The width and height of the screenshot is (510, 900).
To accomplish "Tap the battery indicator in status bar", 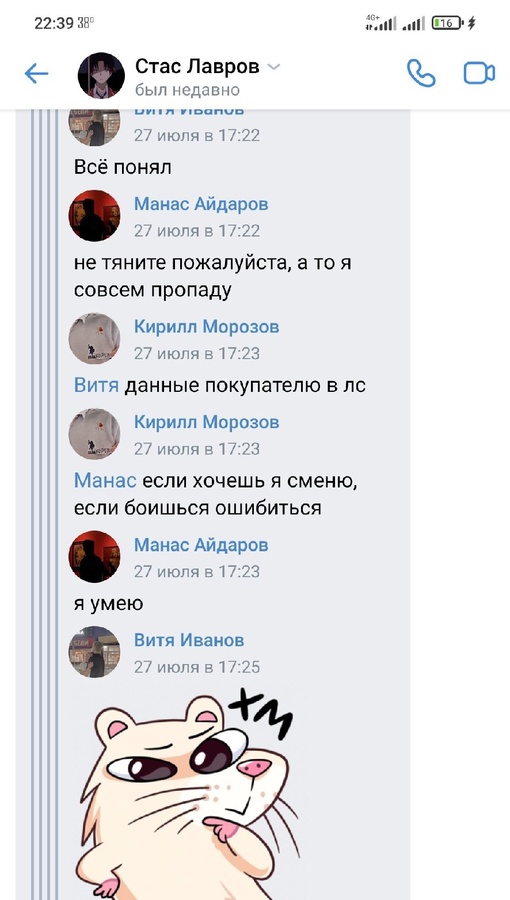I will pyautogui.click(x=447, y=23).
